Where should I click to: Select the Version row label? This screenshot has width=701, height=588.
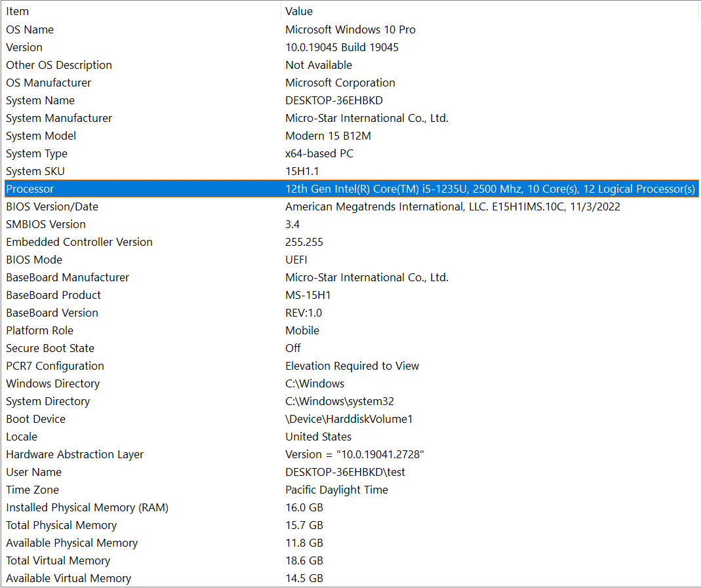(x=24, y=47)
